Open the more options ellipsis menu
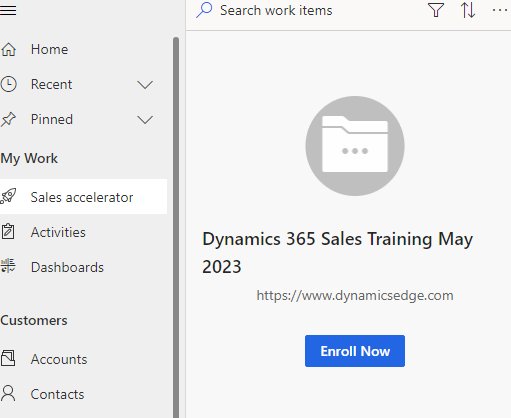The height and width of the screenshot is (418, 511). pos(500,10)
